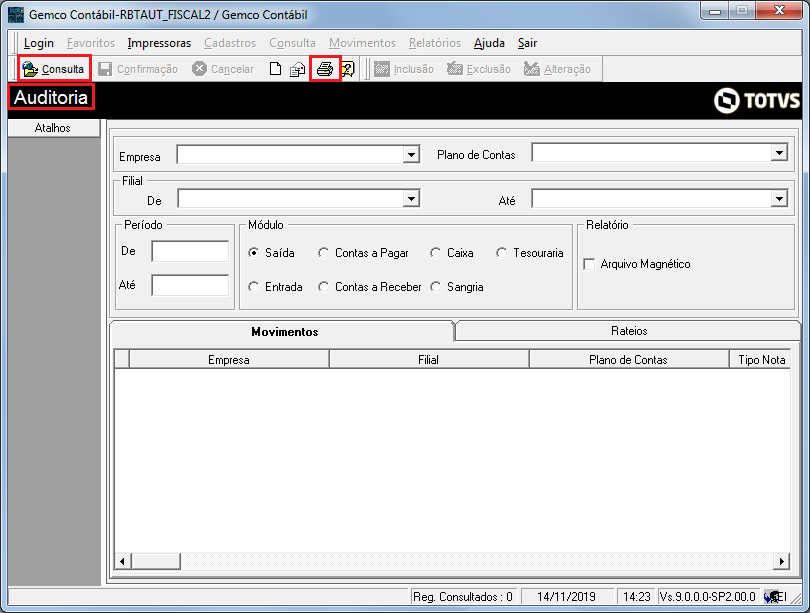Click the Empresa column header
This screenshot has height=613, width=810.
[x=229, y=359]
